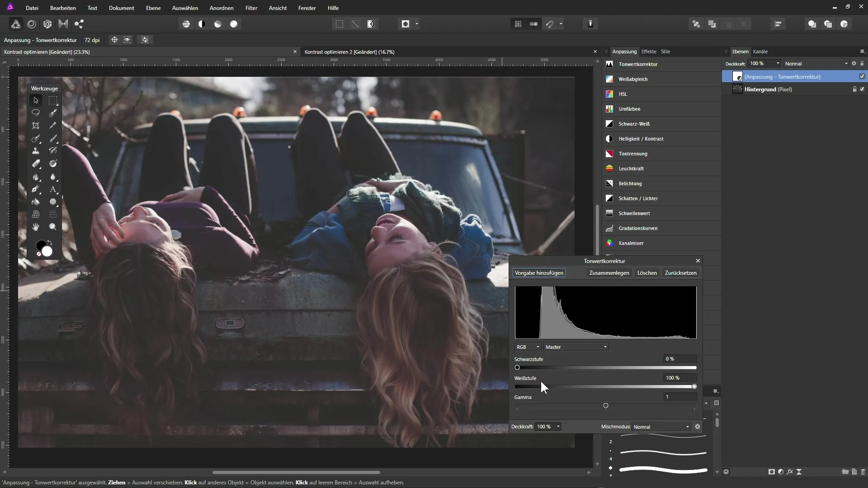Viewport: 868px width, 488px height.
Task: Add a Gradationskurven adjustment
Action: click(661, 228)
